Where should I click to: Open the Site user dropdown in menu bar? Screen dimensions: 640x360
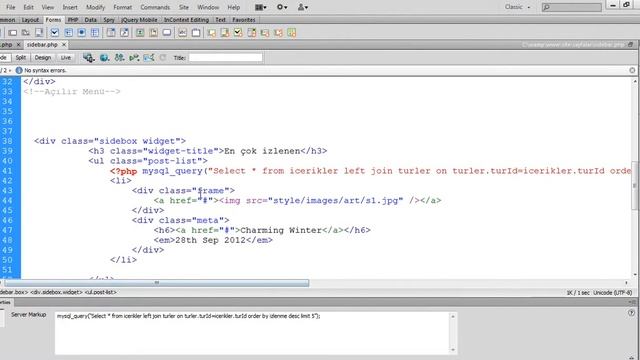pyautogui.click(x=303, y=7)
